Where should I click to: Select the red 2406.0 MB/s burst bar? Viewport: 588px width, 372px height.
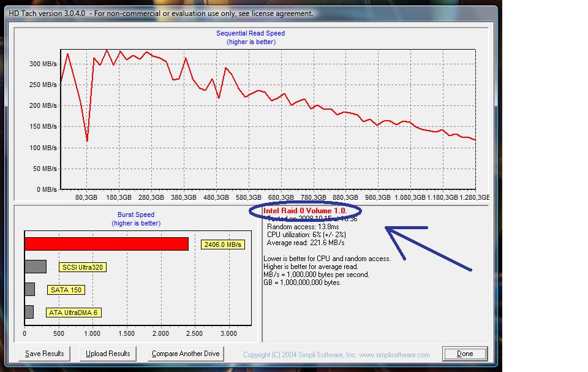point(107,244)
